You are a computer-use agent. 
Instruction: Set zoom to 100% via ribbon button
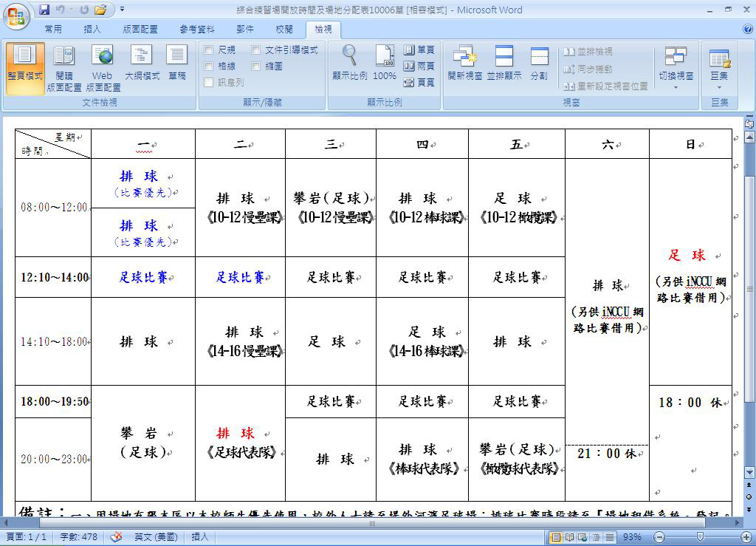384,62
